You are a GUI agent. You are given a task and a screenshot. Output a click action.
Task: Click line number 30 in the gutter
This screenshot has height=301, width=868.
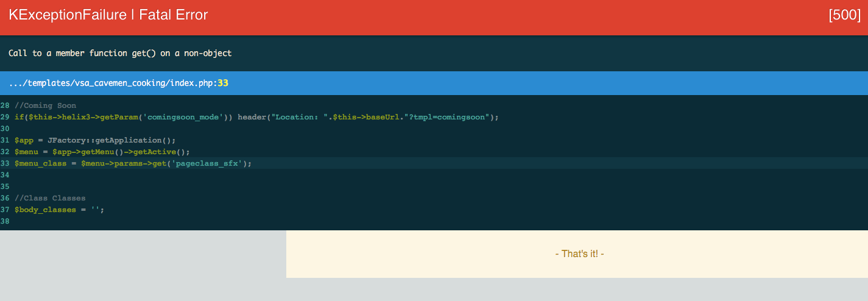(5, 129)
